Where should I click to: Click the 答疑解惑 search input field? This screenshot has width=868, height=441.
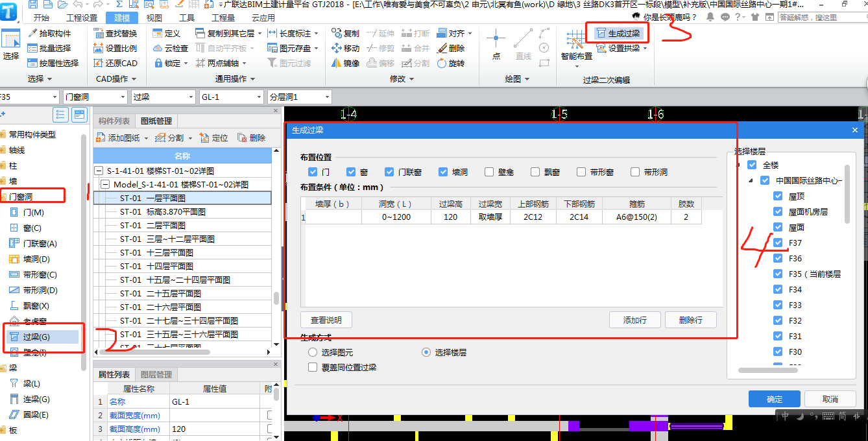click(x=821, y=17)
